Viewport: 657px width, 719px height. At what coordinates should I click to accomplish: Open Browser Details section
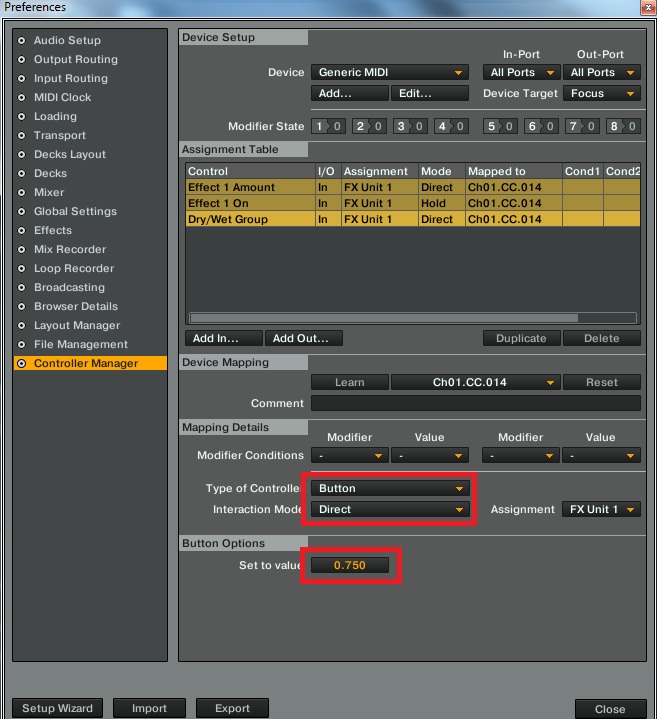coord(76,306)
